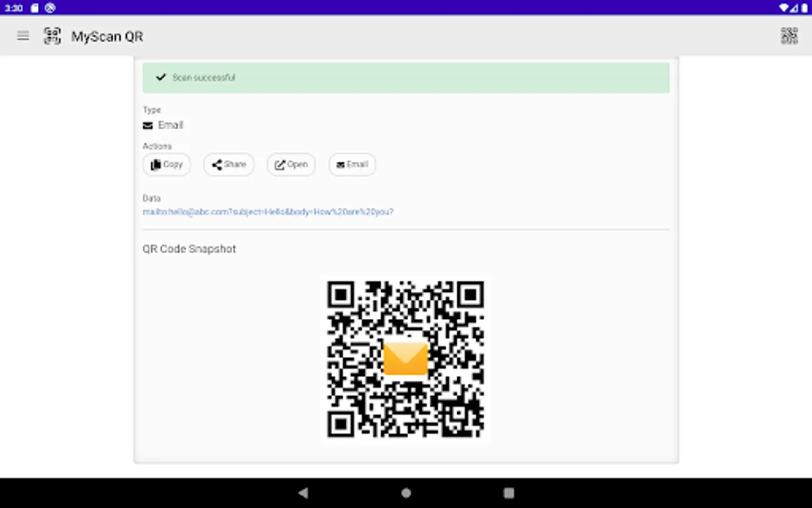
Task: Click the 'Scan successful' banner text
Action: click(x=204, y=77)
